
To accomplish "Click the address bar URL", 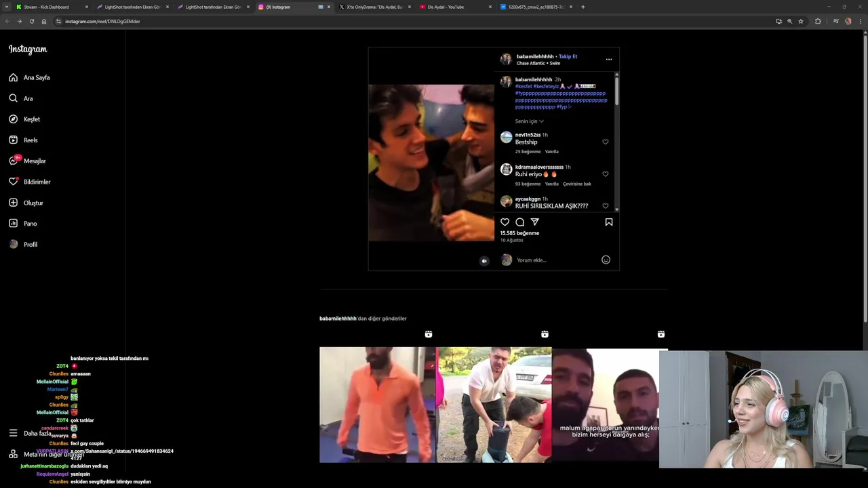I will point(102,22).
